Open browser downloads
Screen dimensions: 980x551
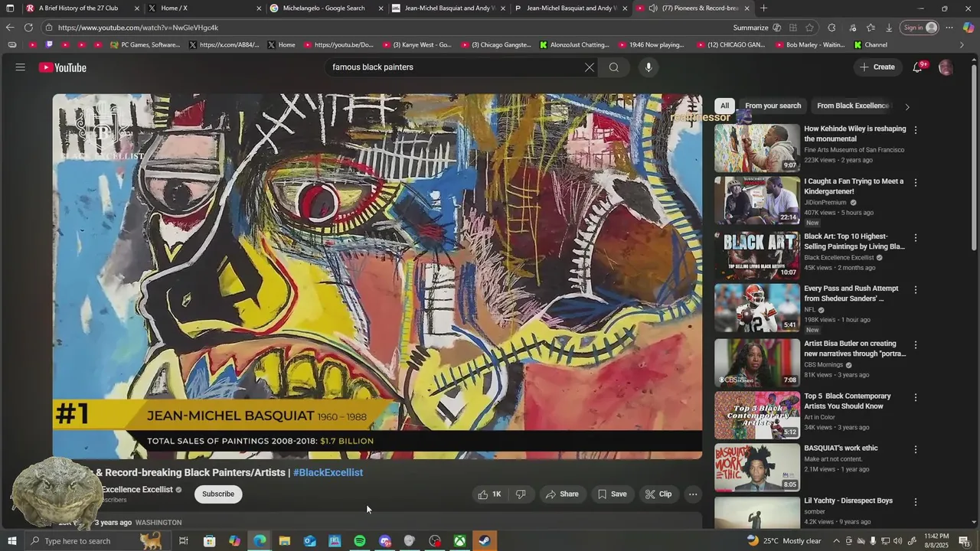click(889, 28)
